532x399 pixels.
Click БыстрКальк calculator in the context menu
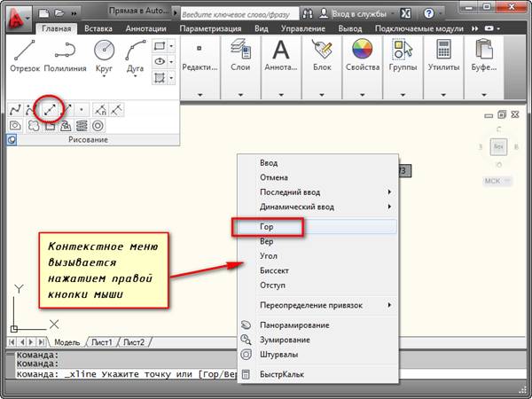(318, 374)
